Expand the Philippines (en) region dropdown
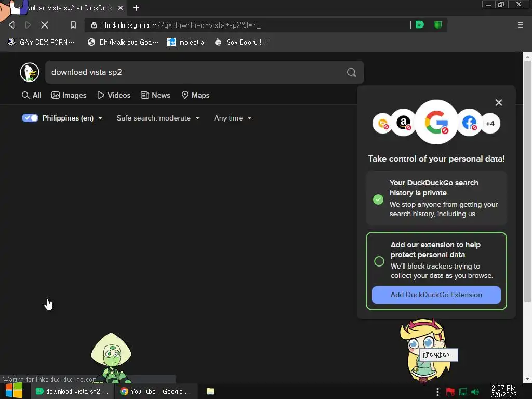The height and width of the screenshot is (399, 532). [72, 118]
